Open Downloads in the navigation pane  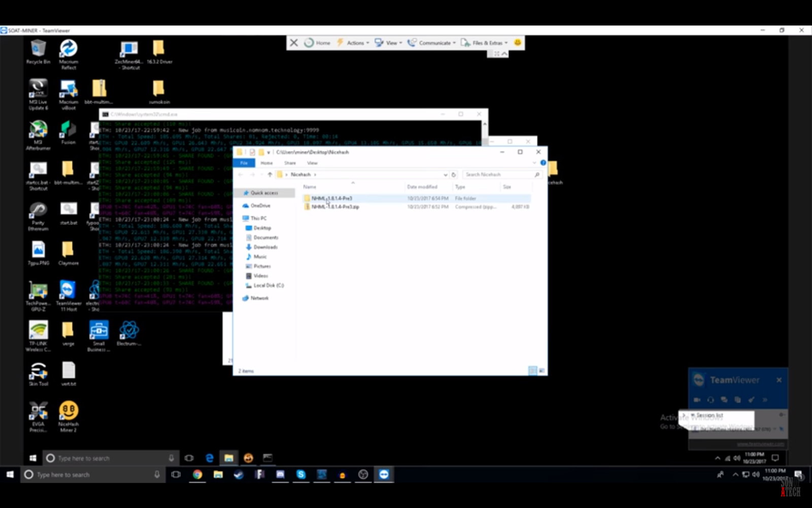[x=265, y=247]
